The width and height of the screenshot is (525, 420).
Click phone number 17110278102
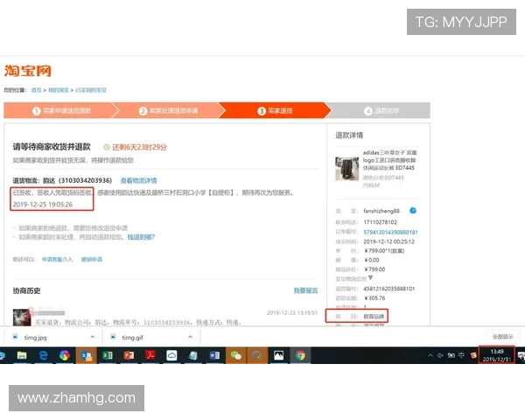[x=380, y=222]
